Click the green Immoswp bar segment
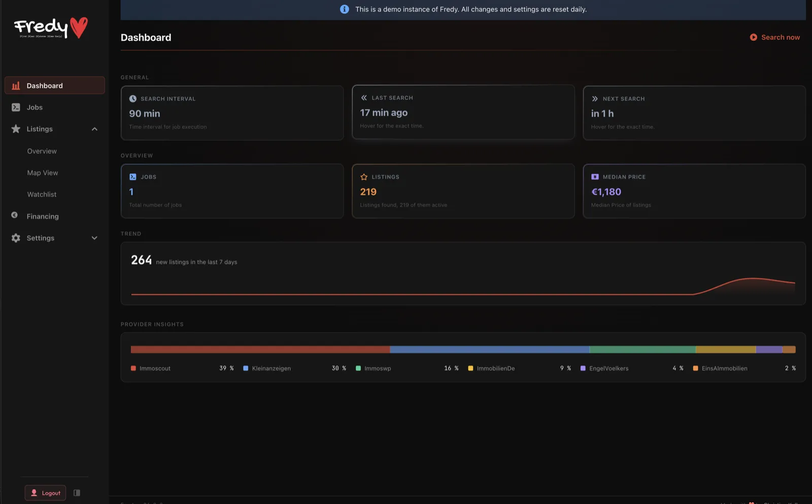The image size is (812, 504). point(642,349)
